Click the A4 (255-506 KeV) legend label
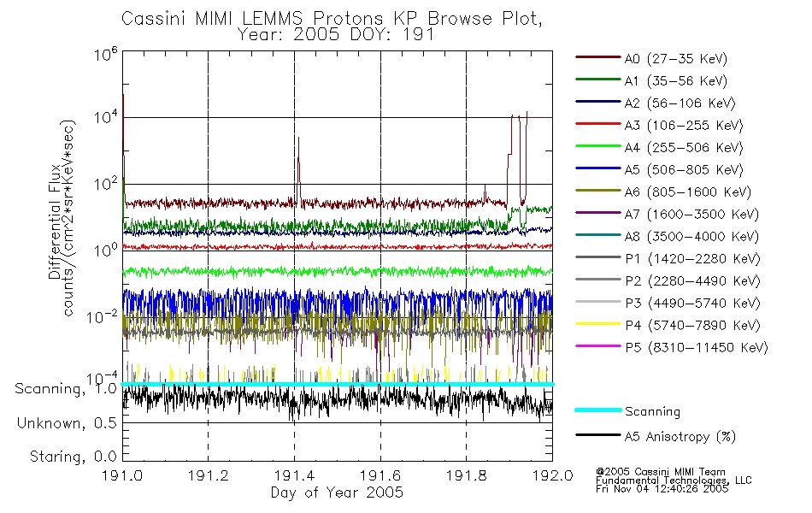 click(x=684, y=148)
